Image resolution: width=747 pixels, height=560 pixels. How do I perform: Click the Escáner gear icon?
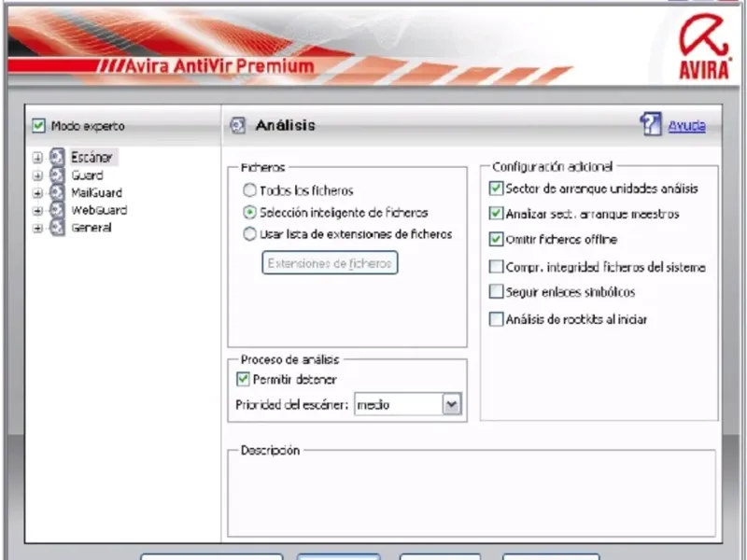[x=57, y=157]
